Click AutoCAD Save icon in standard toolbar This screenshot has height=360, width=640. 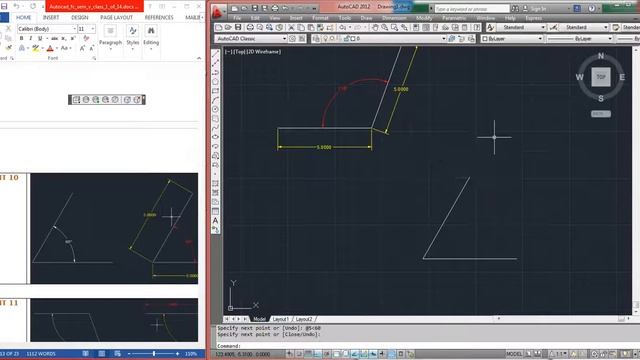point(238,27)
